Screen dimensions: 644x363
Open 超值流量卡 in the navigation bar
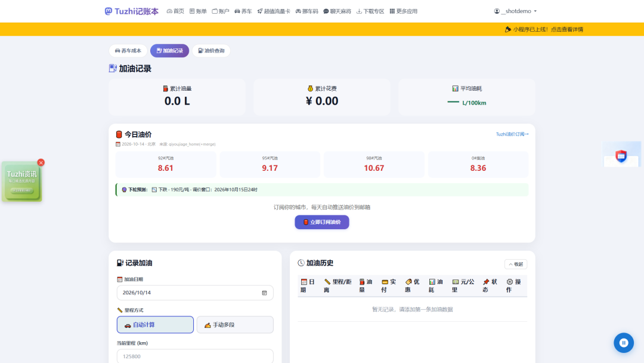274,11
